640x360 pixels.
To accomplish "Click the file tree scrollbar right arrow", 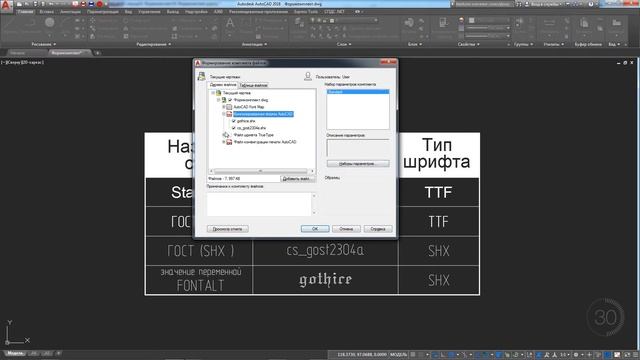I will (x=312, y=171).
